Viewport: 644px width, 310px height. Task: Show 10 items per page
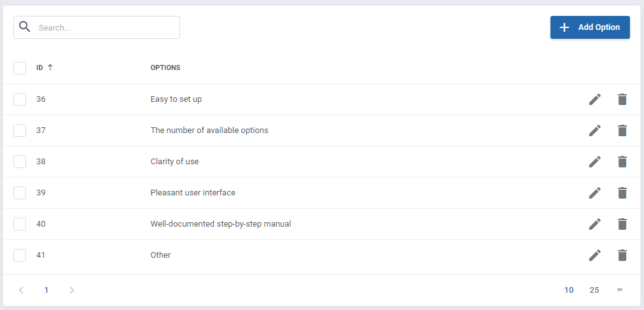coord(569,290)
